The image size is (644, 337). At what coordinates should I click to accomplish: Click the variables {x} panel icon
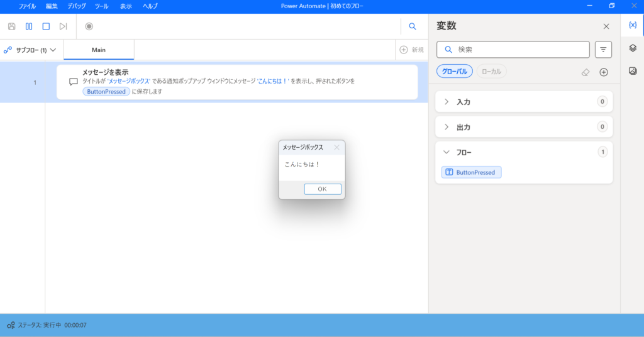[633, 25]
